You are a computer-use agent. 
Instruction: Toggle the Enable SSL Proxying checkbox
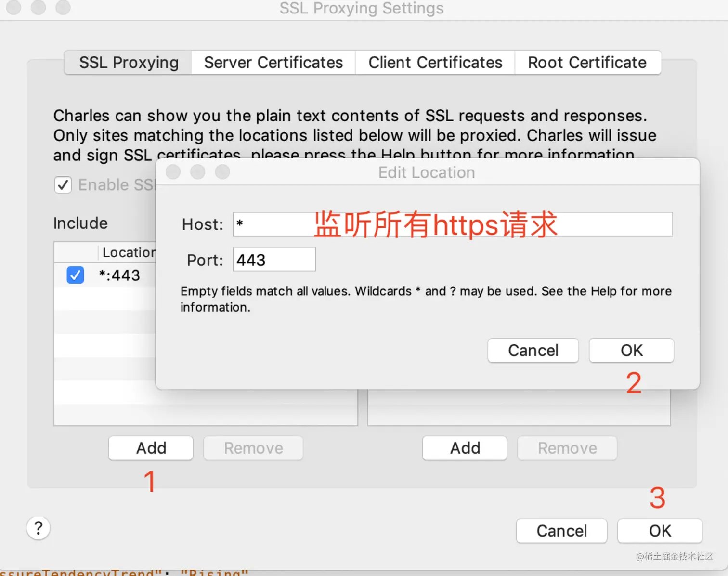tap(63, 185)
